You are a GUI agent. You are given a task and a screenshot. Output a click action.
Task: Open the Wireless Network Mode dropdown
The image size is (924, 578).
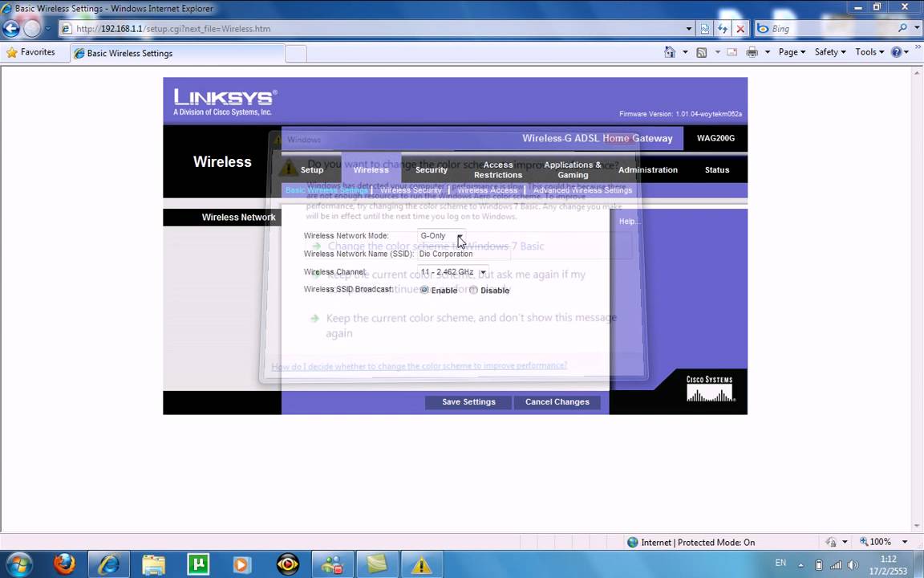(x=441, y=235)
